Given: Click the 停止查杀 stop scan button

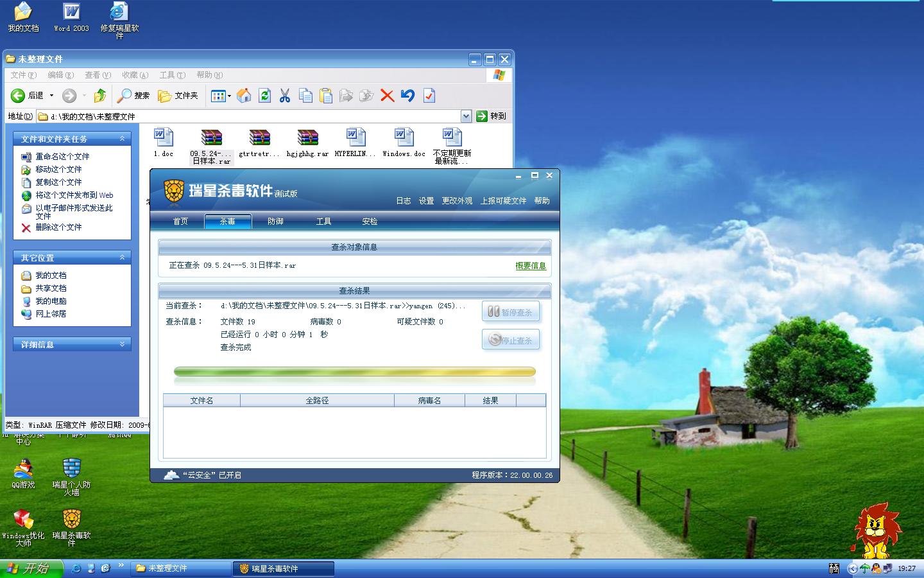Looking at the screenshot, I should coord(511,340).
